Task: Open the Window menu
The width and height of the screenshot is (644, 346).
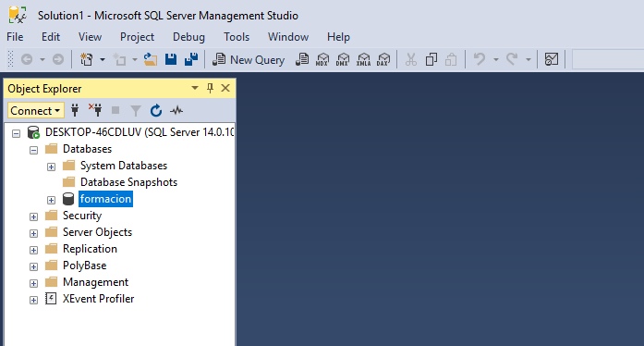Action: pyautogui.click(x=288, y=37)
